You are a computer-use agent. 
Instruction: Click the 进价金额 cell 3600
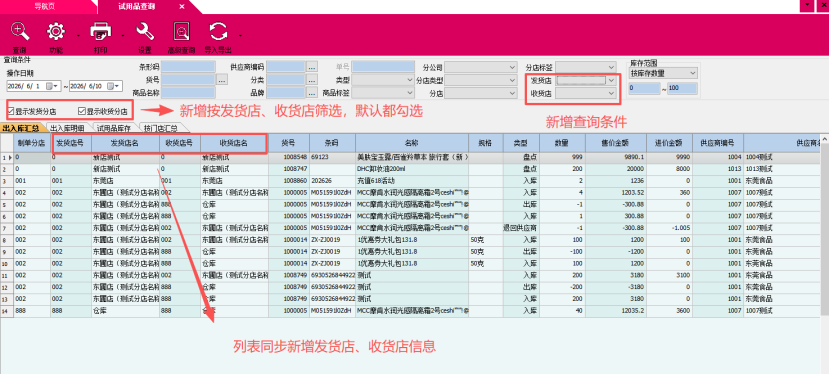(669, 311)
